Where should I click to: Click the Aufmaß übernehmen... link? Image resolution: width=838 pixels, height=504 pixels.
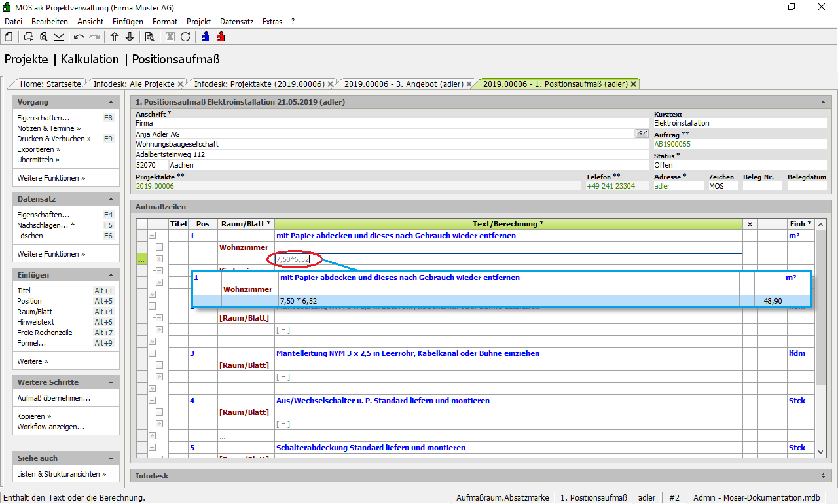coord(54,398)
